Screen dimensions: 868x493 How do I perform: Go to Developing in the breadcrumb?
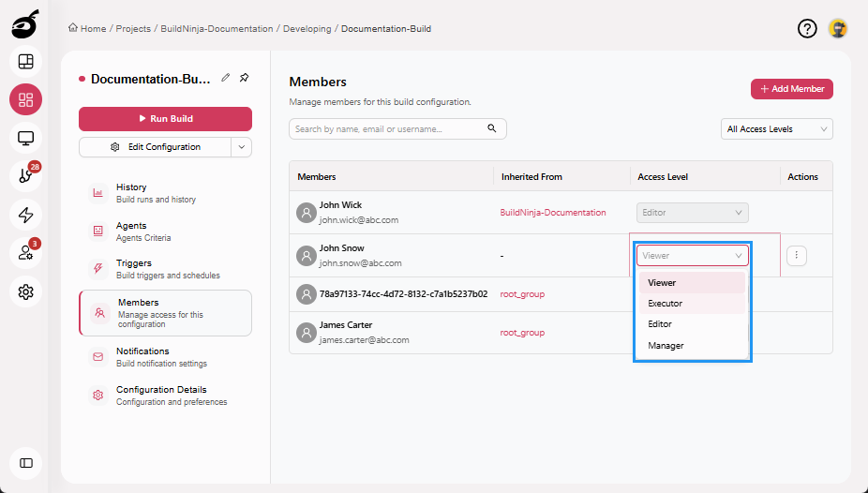tap(307, 29)
